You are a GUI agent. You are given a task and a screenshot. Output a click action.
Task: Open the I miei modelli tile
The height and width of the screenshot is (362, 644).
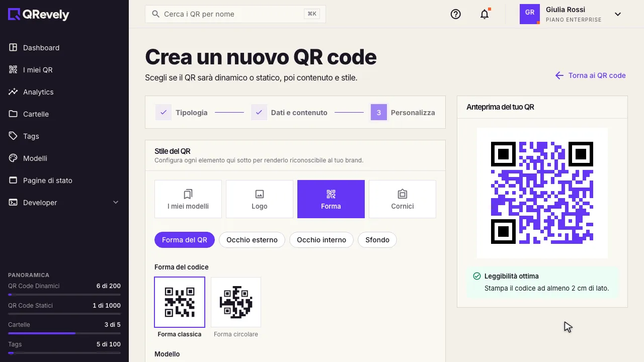[x=188, y=199]
